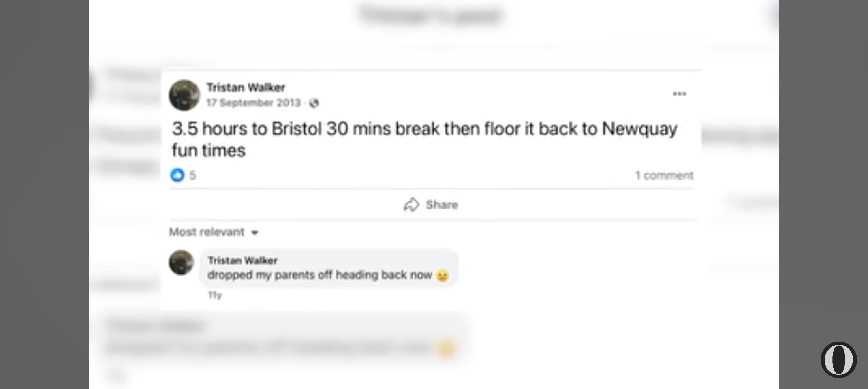Open the 1 comment link
868x389 pixels.
(x=664, y=175)
